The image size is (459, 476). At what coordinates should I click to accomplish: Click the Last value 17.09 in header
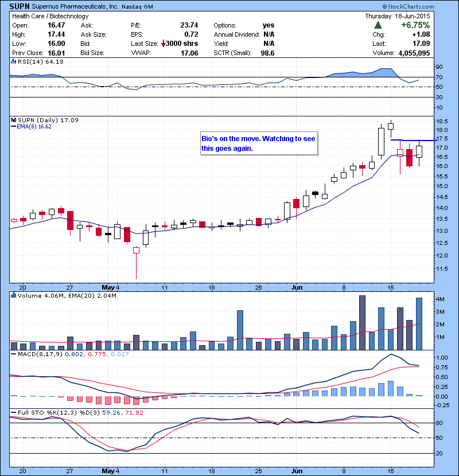click(421, 44)
